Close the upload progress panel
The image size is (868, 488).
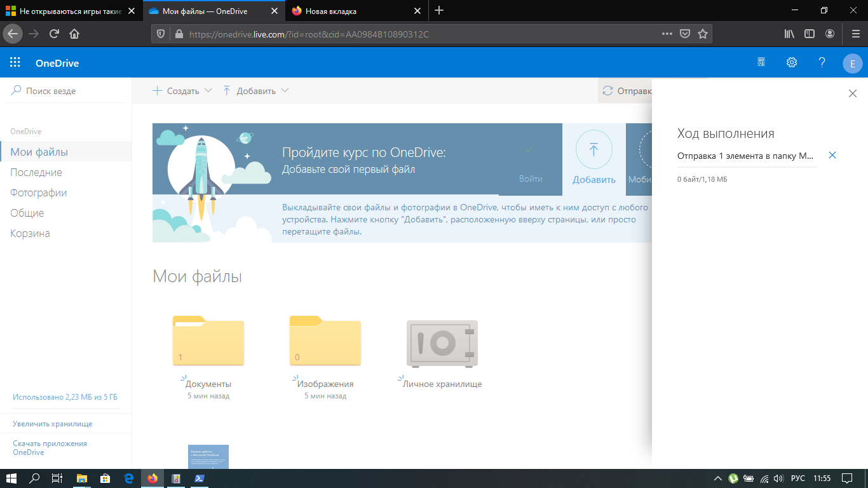point(853,93)
